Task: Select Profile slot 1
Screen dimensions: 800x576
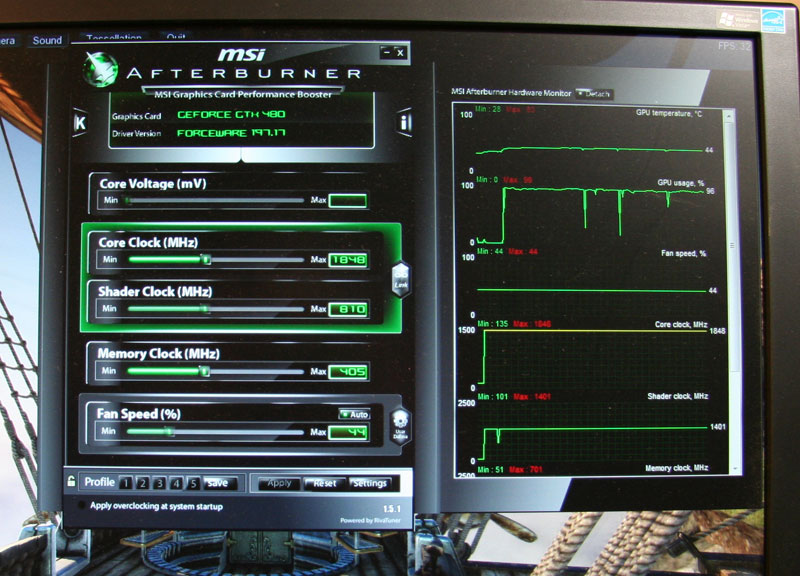Action: (x=126, y=483)
